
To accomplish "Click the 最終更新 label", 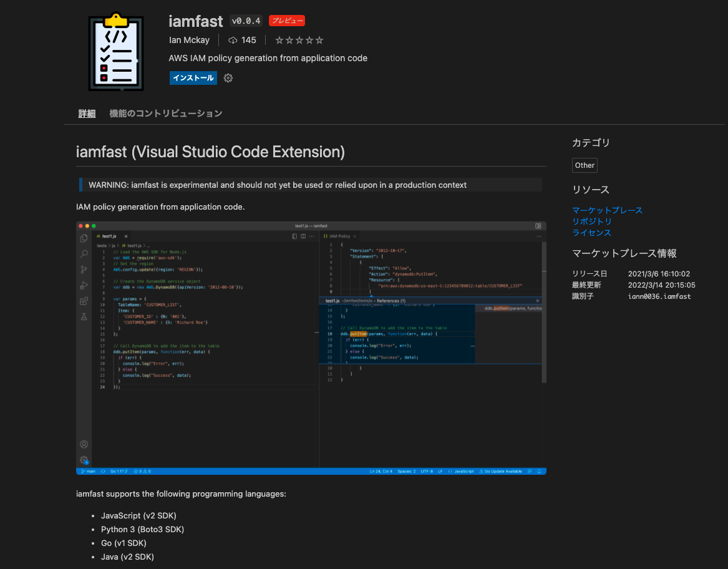I will click(586, 285).
